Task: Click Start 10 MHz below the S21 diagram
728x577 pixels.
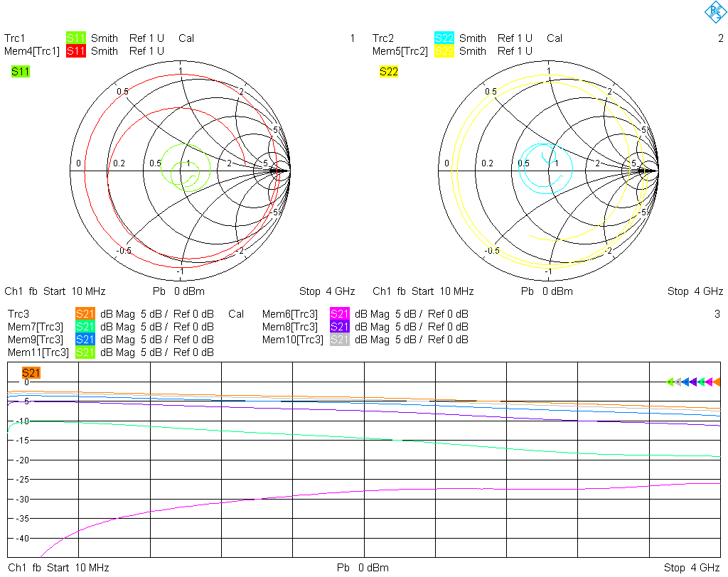Action: coord(78,567)
